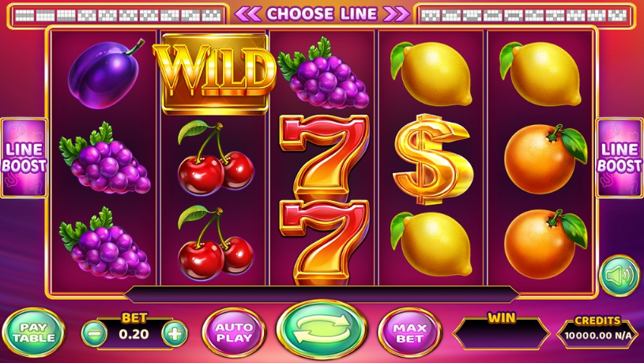Start Auto Play mode
Image resolution: width=644 pixels, height=363 pixels.
(x=234, y=332)
